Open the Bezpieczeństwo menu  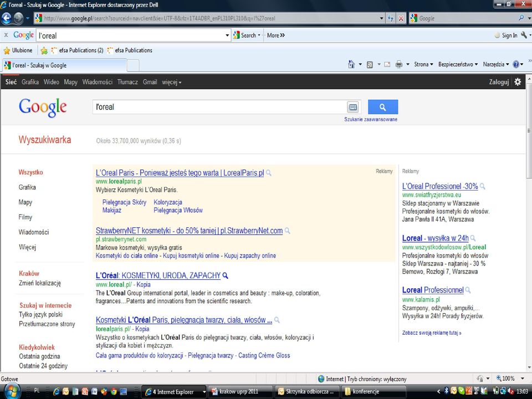(x=458, y=64)
